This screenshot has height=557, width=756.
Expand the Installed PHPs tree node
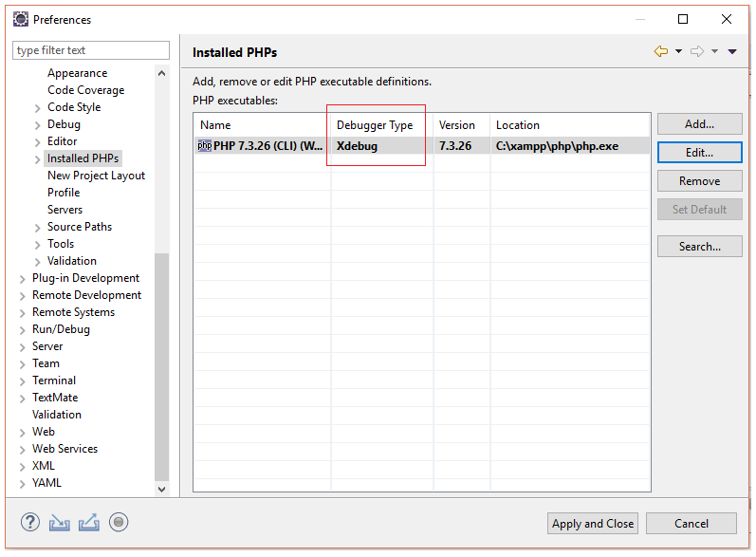pyautogui.click(x=38, y=159)
